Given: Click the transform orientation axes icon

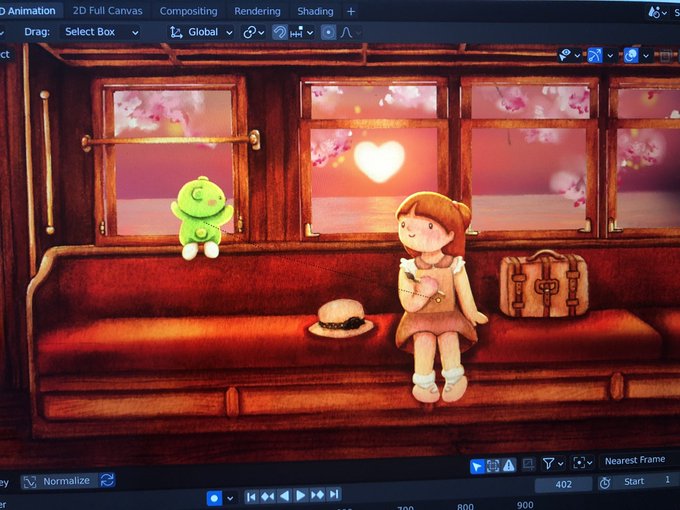Looking at the screenshot, I should 176,32.
